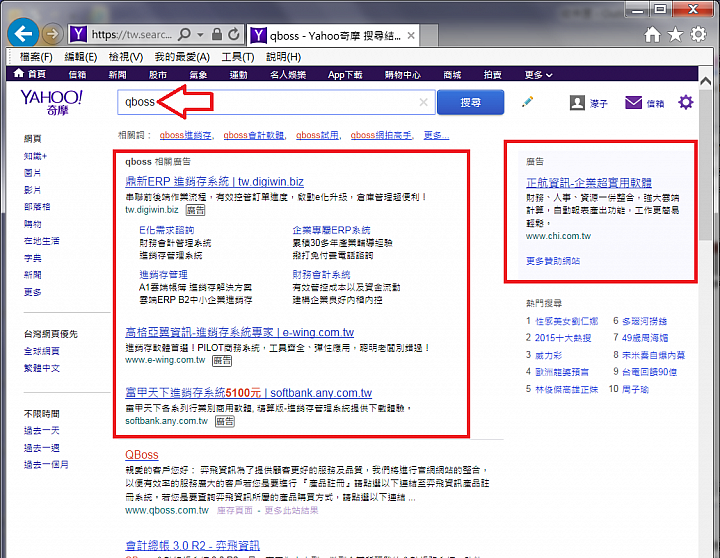Viewport: 720px width, 558px height.
Task: Click the page scrollbar up arrow
Action: point(706,81)
